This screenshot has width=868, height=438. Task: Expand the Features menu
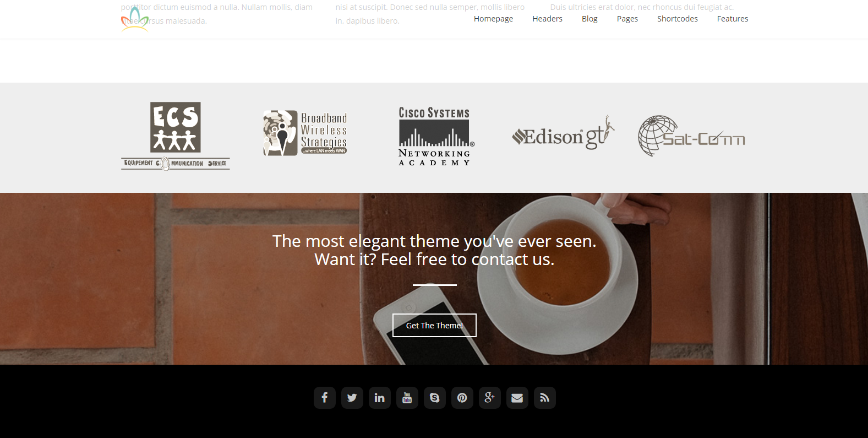[733, 19]
